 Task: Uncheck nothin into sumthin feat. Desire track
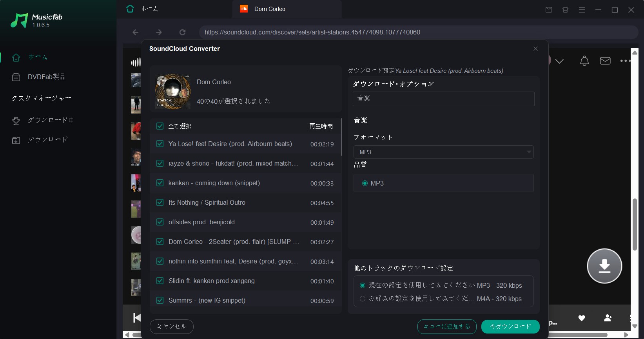coord(160,261)
